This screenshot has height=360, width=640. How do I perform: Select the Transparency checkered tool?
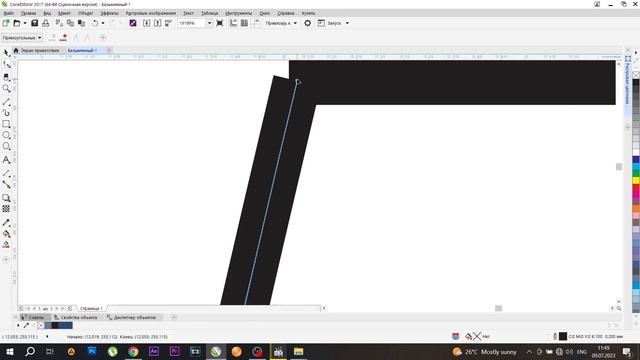point(6,209)
